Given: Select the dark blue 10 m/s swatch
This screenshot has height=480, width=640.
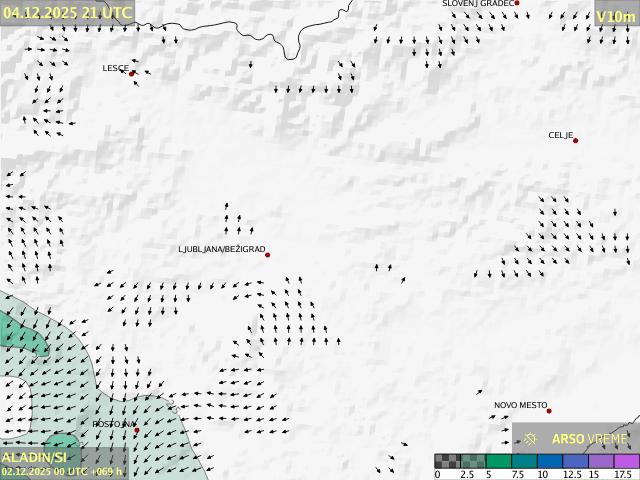Looking at the screenshot, I should tap(549, 461).
